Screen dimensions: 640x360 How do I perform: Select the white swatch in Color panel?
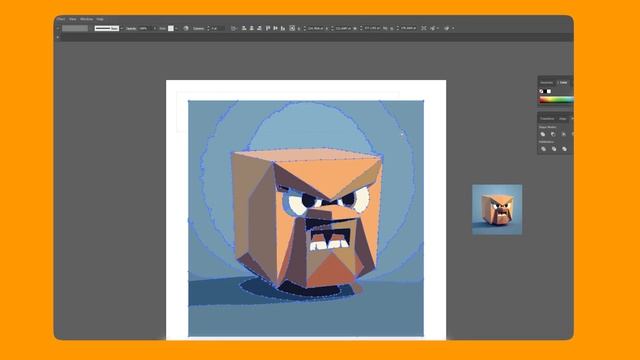[549, 91]
